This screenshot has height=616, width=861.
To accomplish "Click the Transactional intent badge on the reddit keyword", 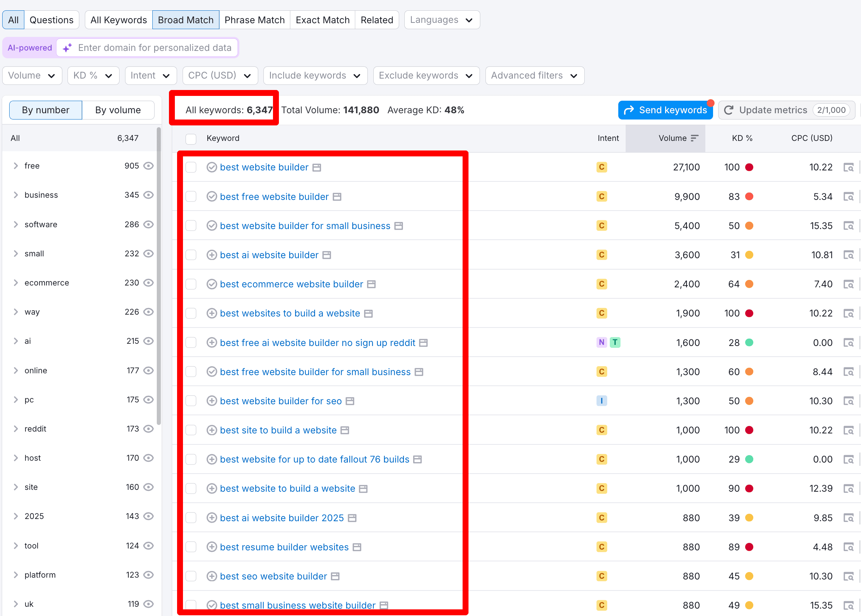I will [x=615, y=342].
